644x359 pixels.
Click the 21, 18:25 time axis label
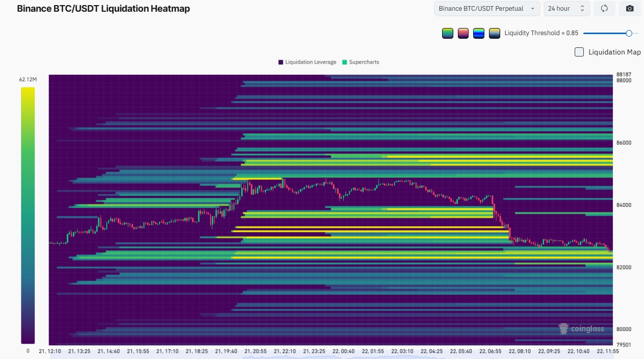(x=196, y=351)
